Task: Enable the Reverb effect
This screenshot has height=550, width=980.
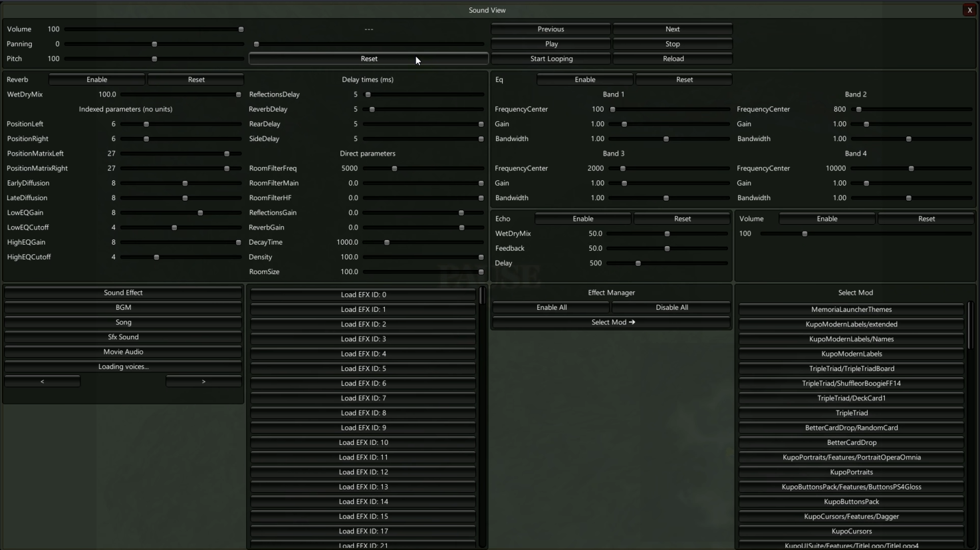Action: 96,80
